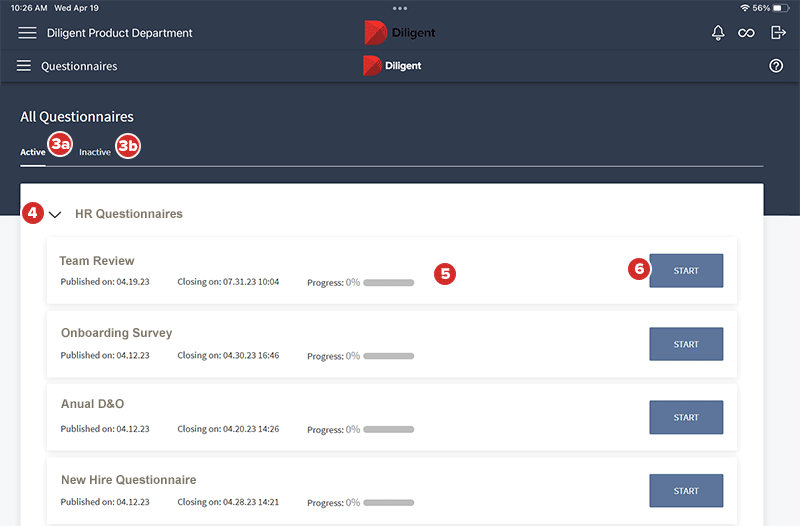Open the help question mark icon

pos(776,66)
